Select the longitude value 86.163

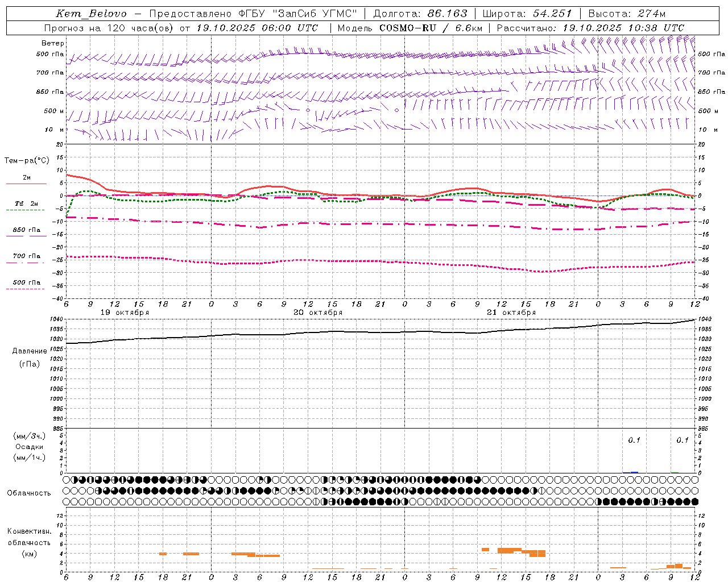tap(447, 14)
